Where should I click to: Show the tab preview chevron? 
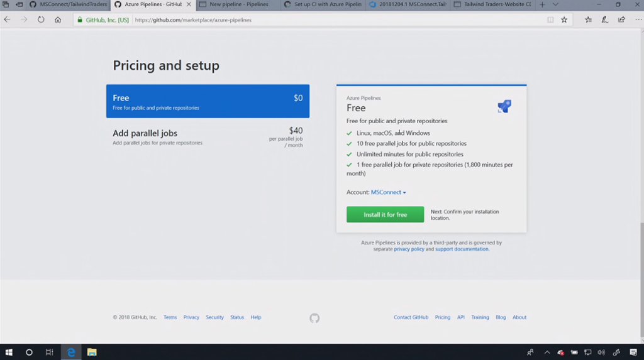[x=555, y=4]
